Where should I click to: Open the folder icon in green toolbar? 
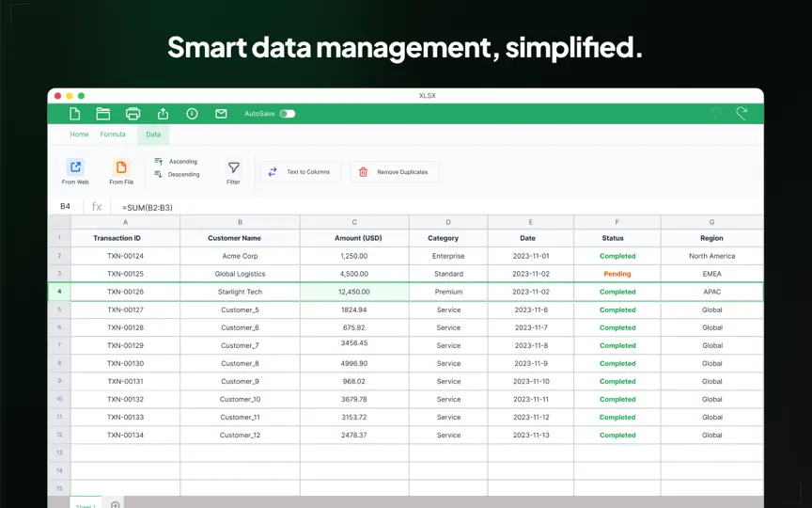[x=103, y=114]
